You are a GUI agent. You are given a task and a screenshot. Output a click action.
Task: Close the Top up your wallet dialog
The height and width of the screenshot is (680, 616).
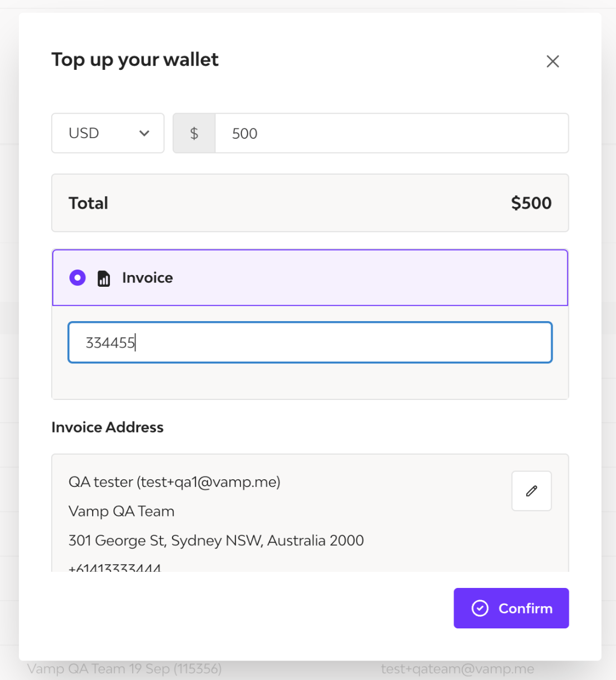[x=552, y=61]
